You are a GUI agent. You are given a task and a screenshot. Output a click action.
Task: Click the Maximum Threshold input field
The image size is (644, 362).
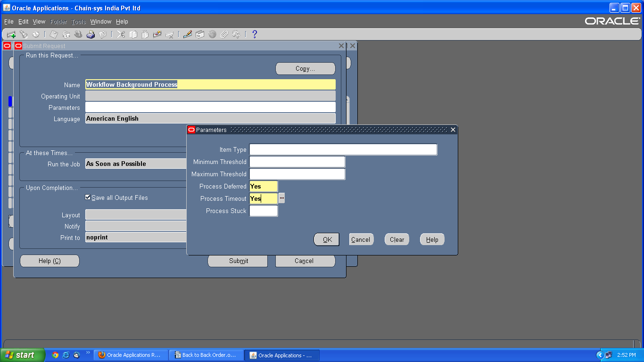tap(297, 174)
